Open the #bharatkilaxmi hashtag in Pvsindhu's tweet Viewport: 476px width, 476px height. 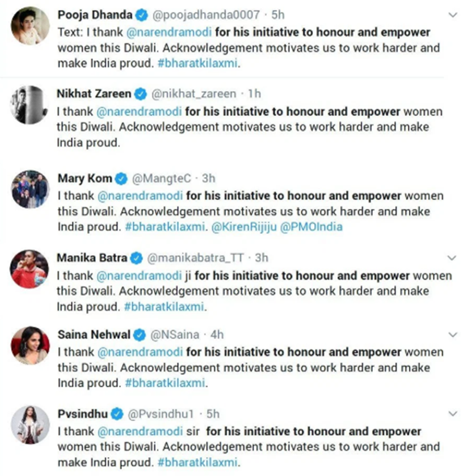click(199, 463)
